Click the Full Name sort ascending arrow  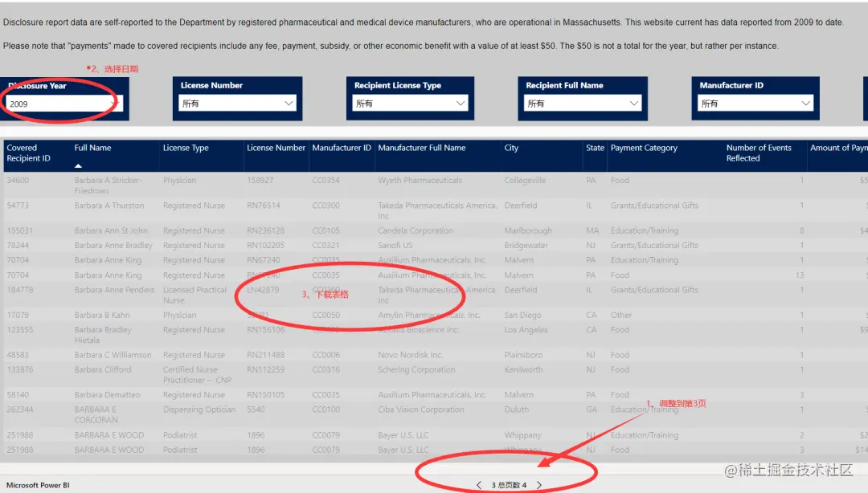(78, 165)
